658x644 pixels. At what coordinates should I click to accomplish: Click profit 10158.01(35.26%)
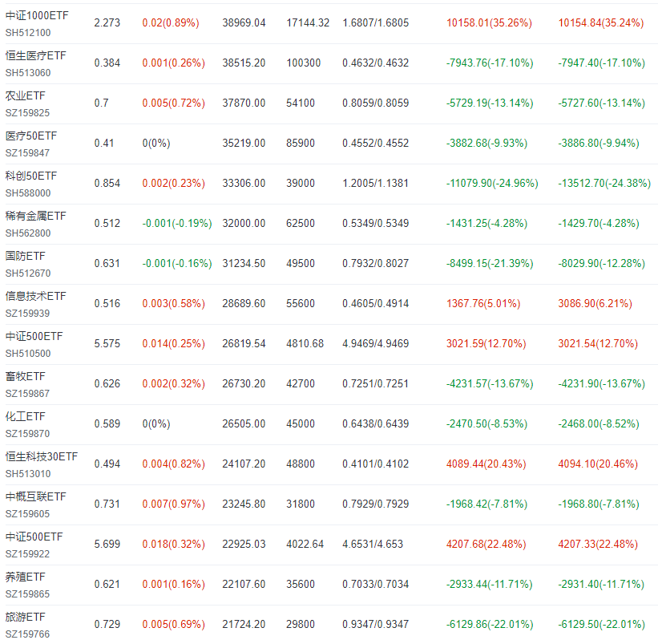tap(489, 22)
